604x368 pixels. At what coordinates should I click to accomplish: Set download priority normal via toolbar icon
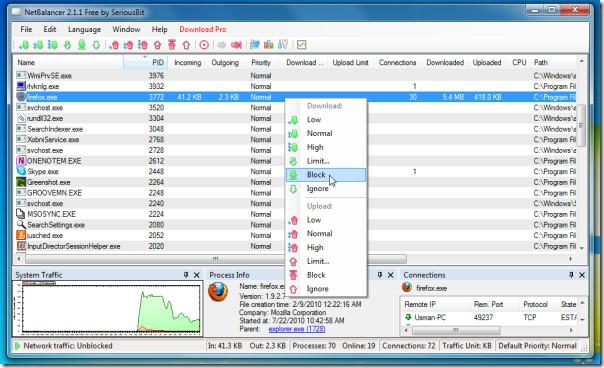pyautogui.click(x=38, y=45)
